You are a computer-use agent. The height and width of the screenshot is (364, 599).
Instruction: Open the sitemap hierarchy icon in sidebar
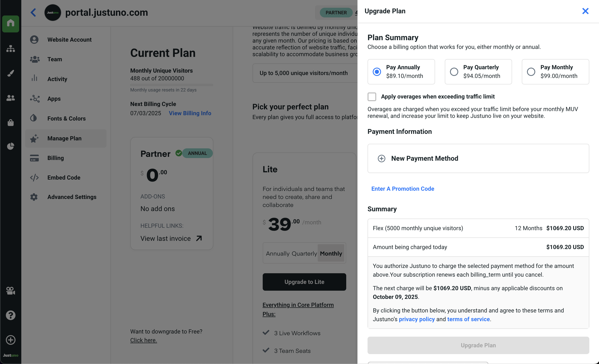click(10, 49)
